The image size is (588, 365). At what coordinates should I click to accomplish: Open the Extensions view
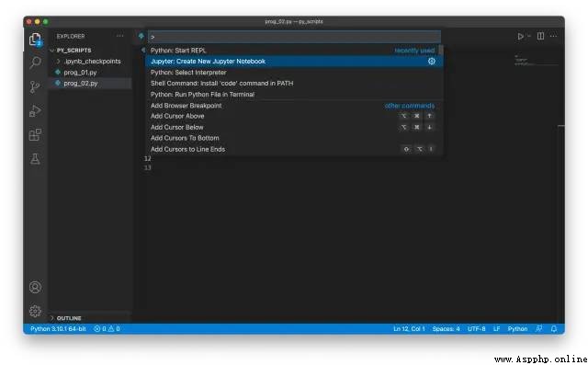(35, 134)
